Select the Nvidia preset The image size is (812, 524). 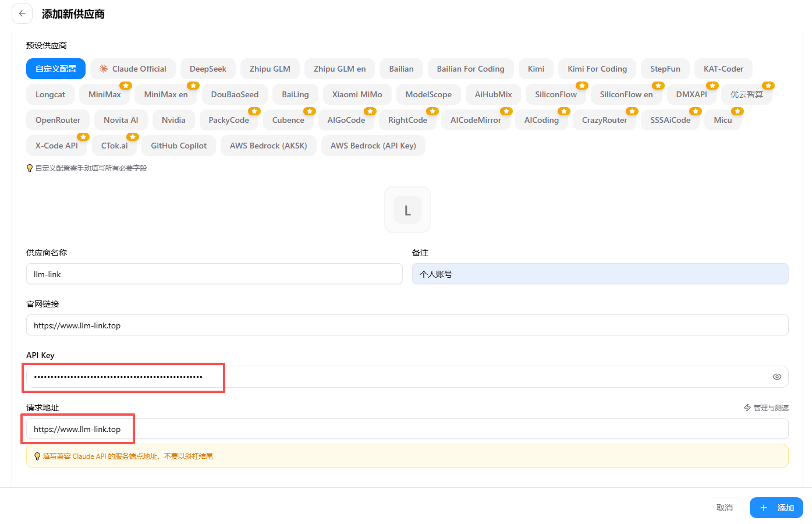pyautogui.click(x=173, y=120)
